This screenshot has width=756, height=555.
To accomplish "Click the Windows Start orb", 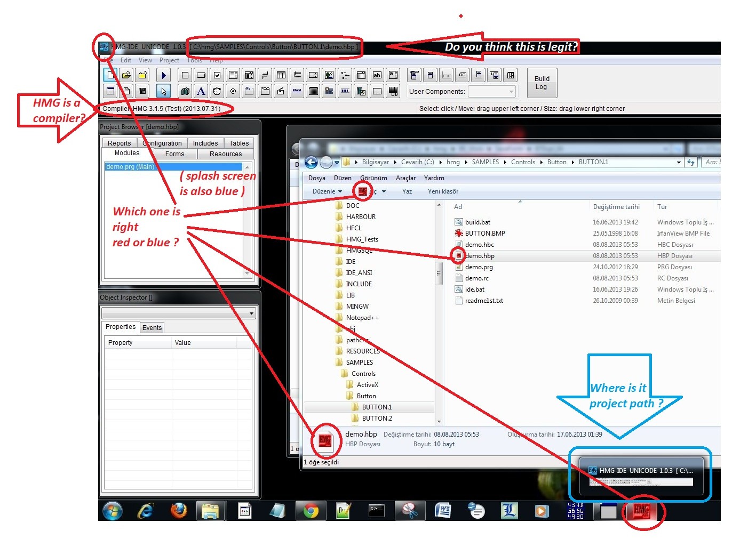I will click(x=112, y=511).
